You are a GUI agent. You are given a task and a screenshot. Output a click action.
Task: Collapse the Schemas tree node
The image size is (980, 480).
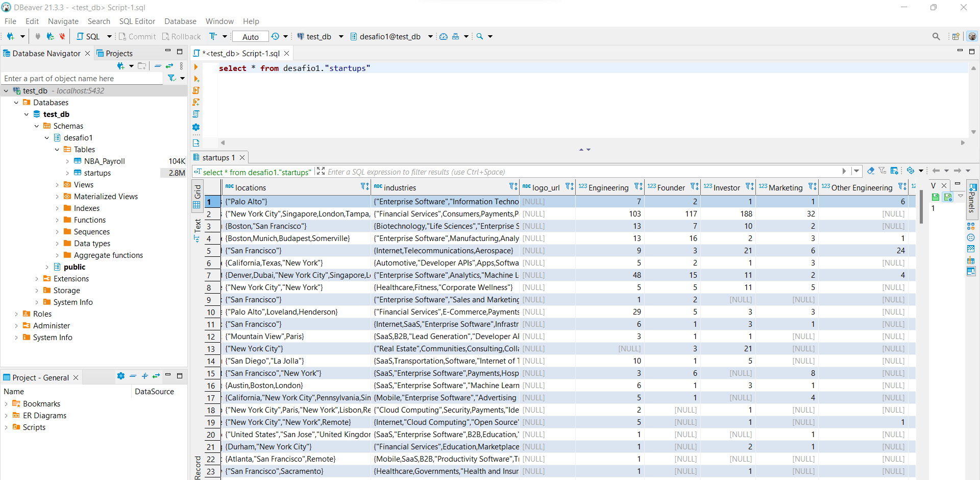tap(36, 126)
